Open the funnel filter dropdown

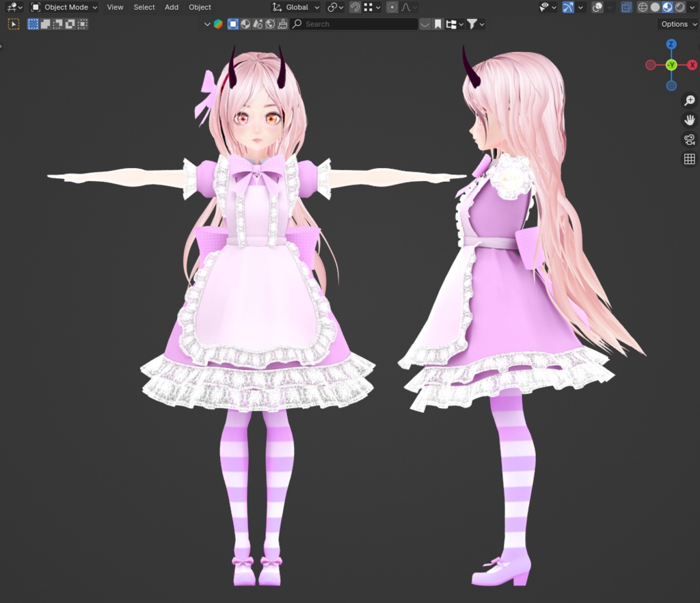pyautogui.click(x=476, y=24)
